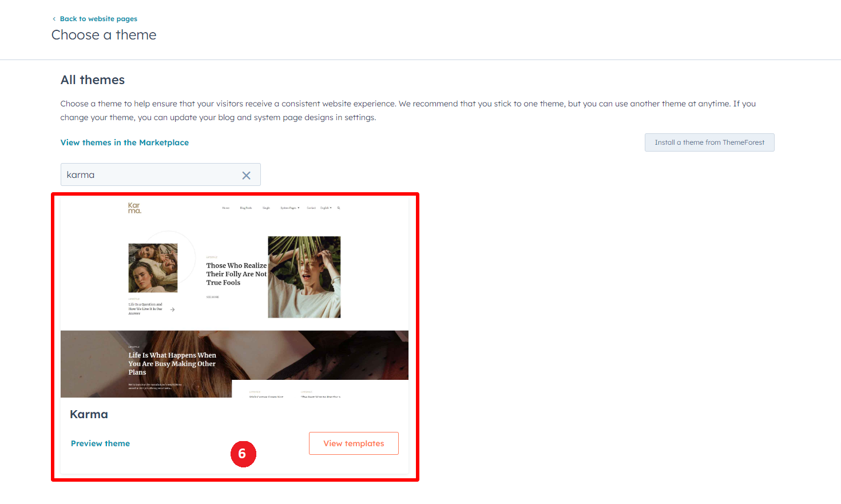Screen dimensions: 841x504
Task: Click the magnifier icon in the Karma preview navigation
Action: coord(339,208)
